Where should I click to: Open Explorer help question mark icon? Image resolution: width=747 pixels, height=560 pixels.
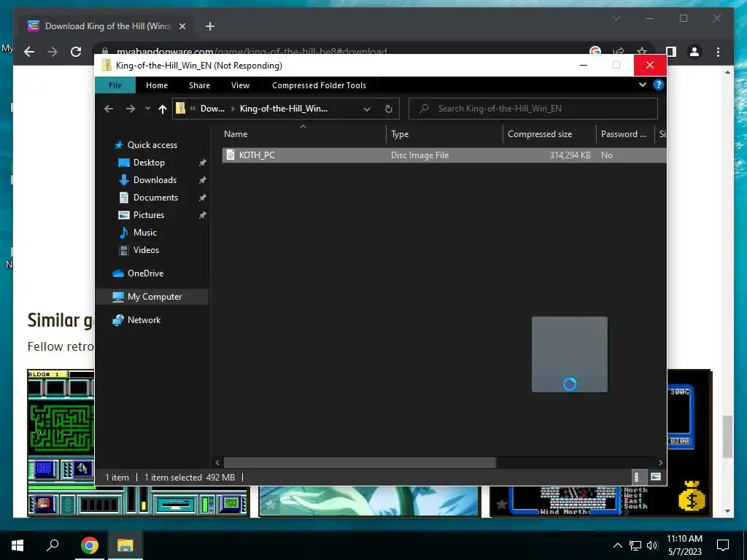point(659,85)
